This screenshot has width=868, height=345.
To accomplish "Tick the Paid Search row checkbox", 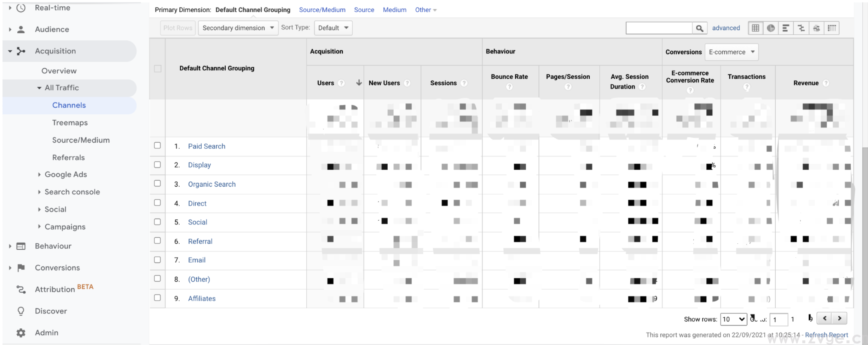I will pos(157,146).
